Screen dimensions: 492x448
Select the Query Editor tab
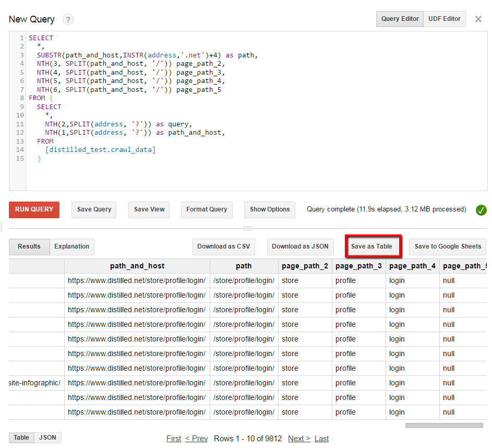pyautogui.click(x=400, y=19)
